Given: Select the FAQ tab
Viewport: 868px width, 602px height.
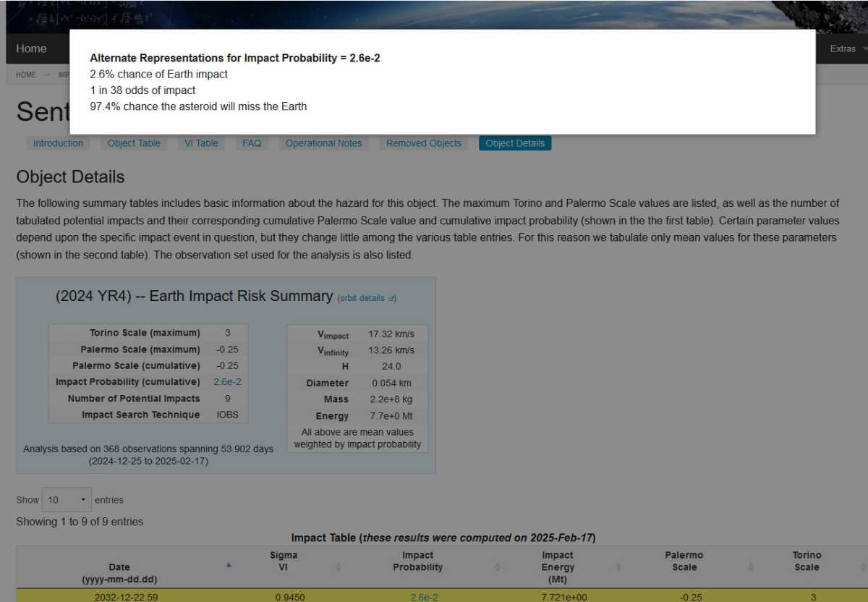Looking at the screenshot, I should click(x=252, y=143).
